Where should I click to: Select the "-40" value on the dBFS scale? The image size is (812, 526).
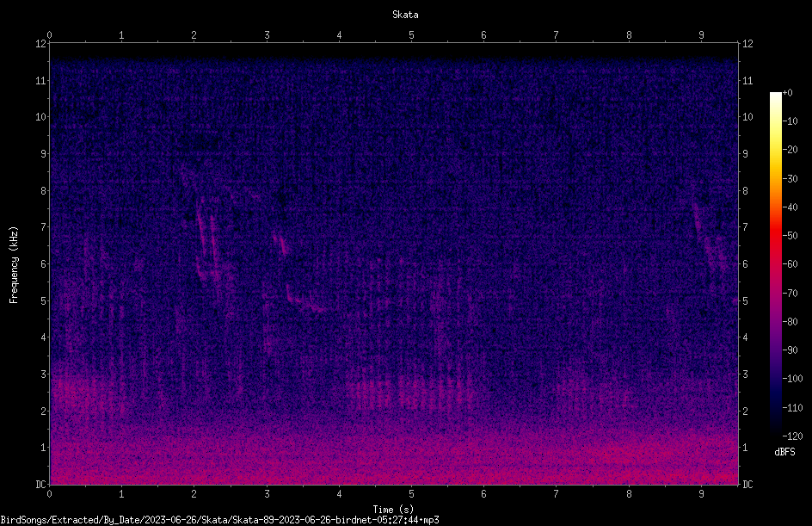pyautogui.click(x=790, y=207)
